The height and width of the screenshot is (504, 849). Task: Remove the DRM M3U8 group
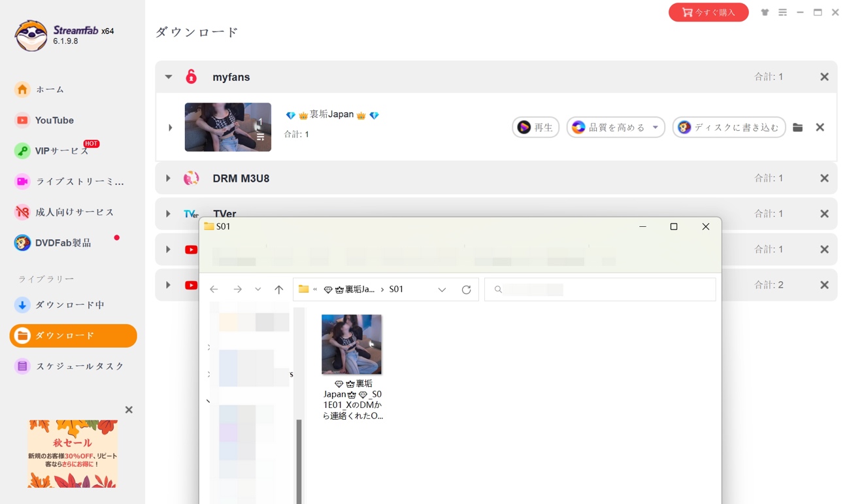pos(824,178)
